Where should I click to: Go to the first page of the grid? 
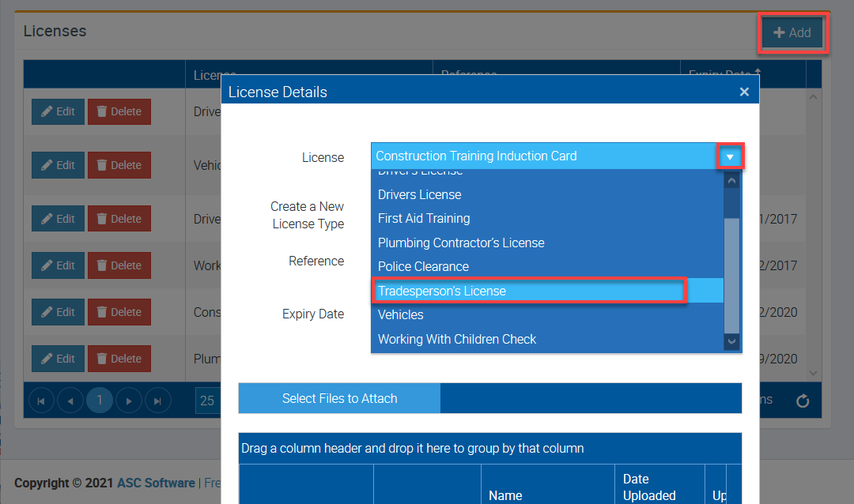[x=41, y=401]
